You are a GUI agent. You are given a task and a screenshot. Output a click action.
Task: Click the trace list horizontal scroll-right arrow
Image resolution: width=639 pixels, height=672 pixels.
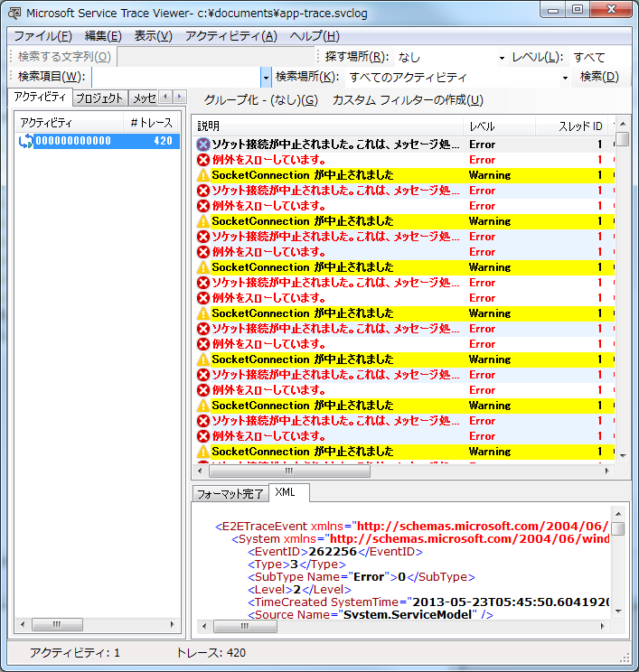606,471
